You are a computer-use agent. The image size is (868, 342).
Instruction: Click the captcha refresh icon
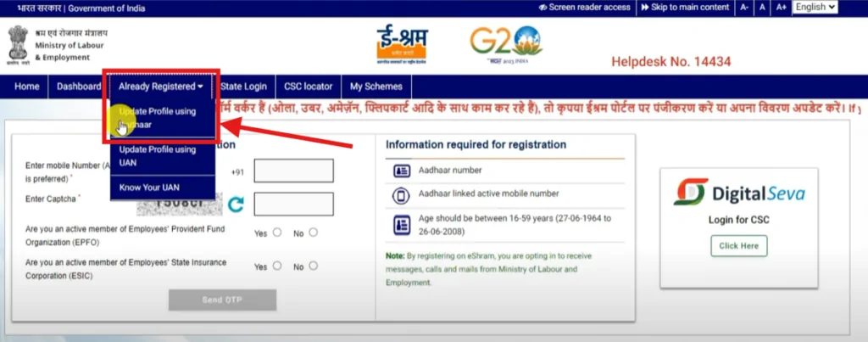coord(236,205)
